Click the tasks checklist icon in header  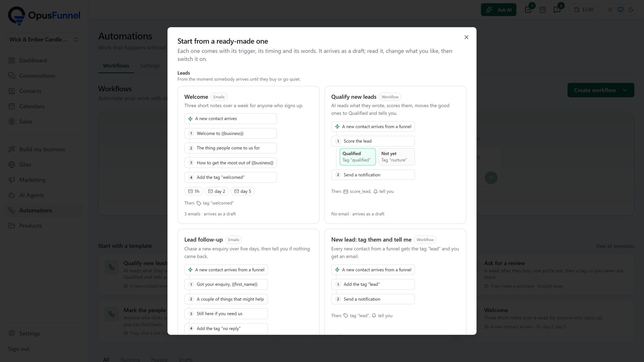tap(528, 10)
